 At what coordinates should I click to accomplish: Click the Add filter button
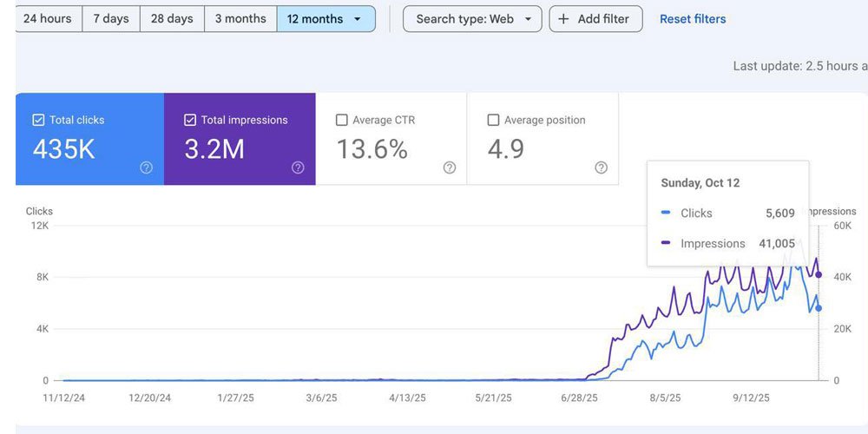click(595, 19)
